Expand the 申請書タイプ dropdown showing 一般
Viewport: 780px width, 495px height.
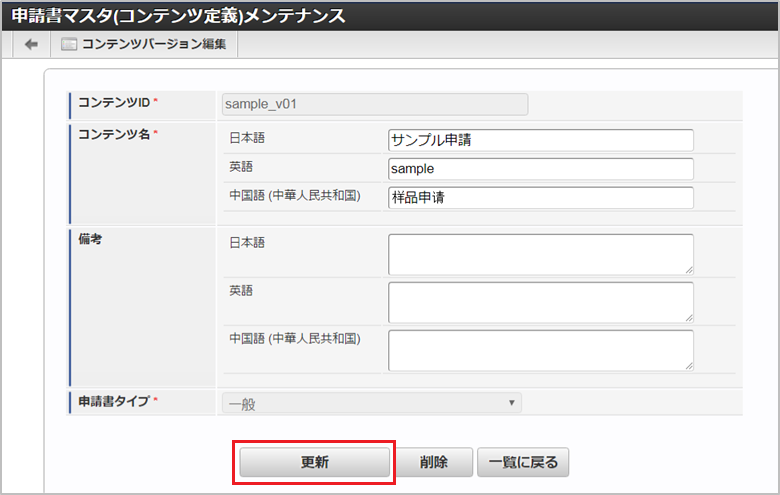click(371, 403)
